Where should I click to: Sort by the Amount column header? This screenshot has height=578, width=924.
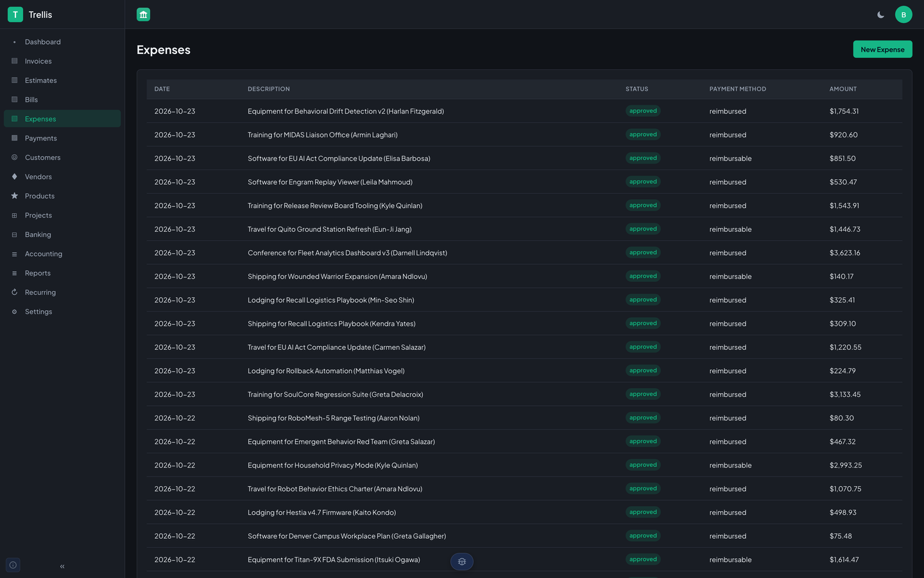point(843,89)
